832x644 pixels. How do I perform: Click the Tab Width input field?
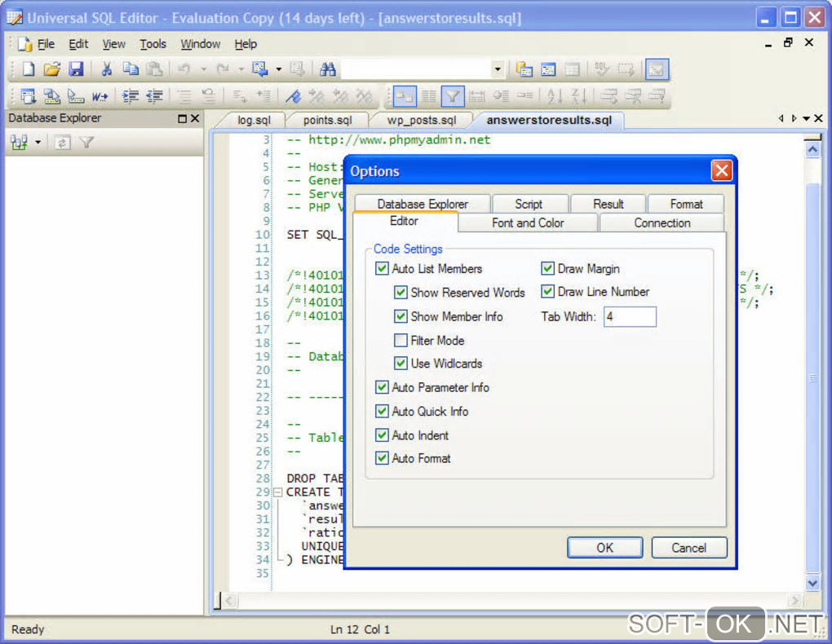tap(630, 316)
